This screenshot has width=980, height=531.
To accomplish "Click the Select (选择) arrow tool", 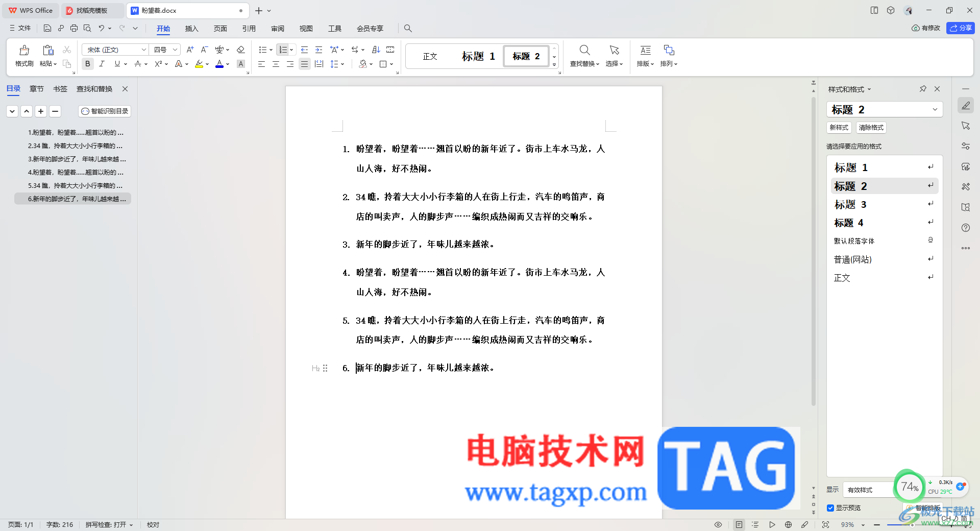I will [x=614, y=56].
